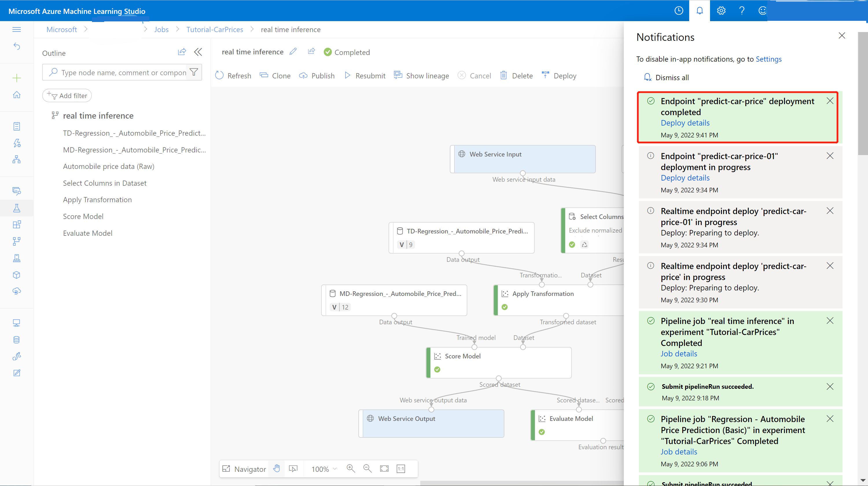Expand the Outline panel collapse arrow
Screen dimensions: 868x486
tap(198, 52)
